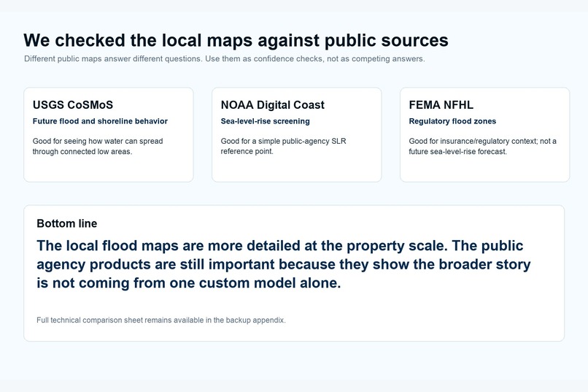Screen dimensions: 588x392
Task: Click the heading "We checked the local maps against public sources"
Action: point(236,40)
